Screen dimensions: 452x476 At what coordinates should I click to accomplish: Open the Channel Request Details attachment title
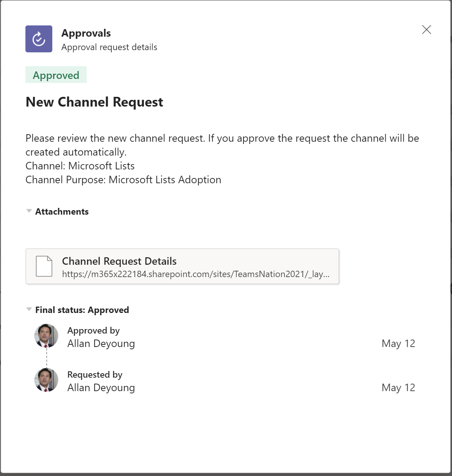pos(119,261)
